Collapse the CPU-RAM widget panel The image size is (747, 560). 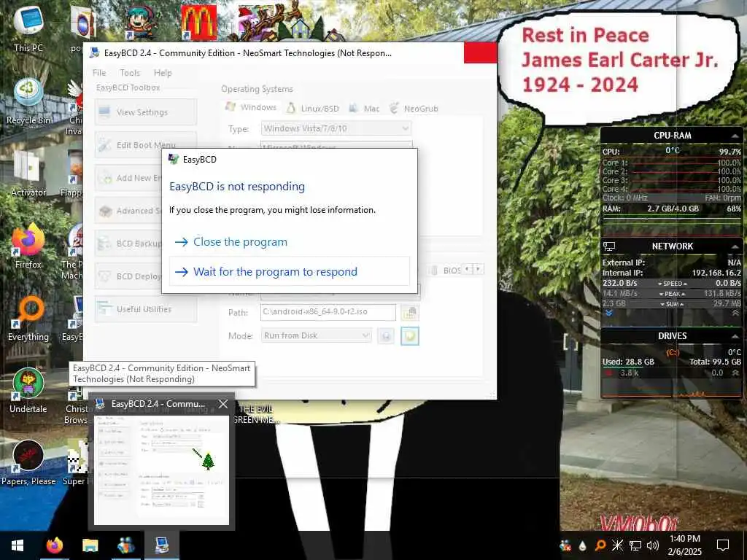[735, 136]
